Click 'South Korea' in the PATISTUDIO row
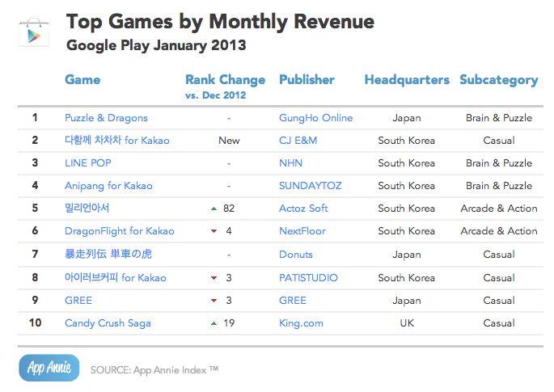The height and width of the screenshot is (392, 554). coord(407,277)
